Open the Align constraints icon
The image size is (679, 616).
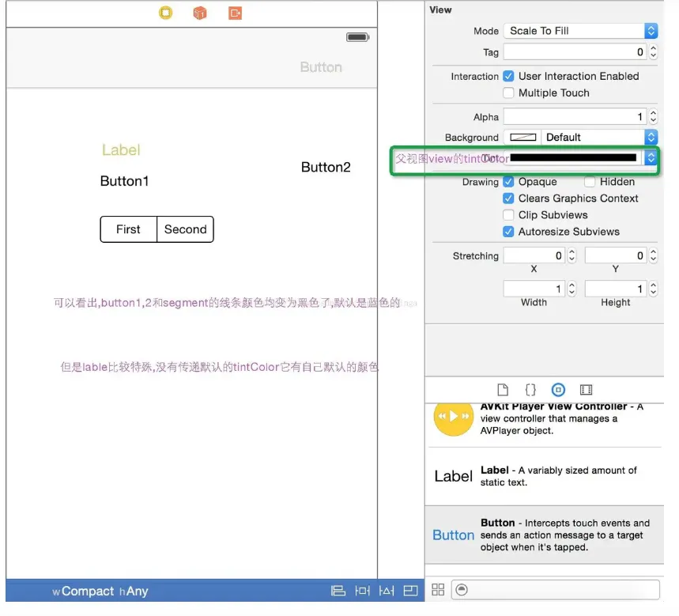[362, 591]
